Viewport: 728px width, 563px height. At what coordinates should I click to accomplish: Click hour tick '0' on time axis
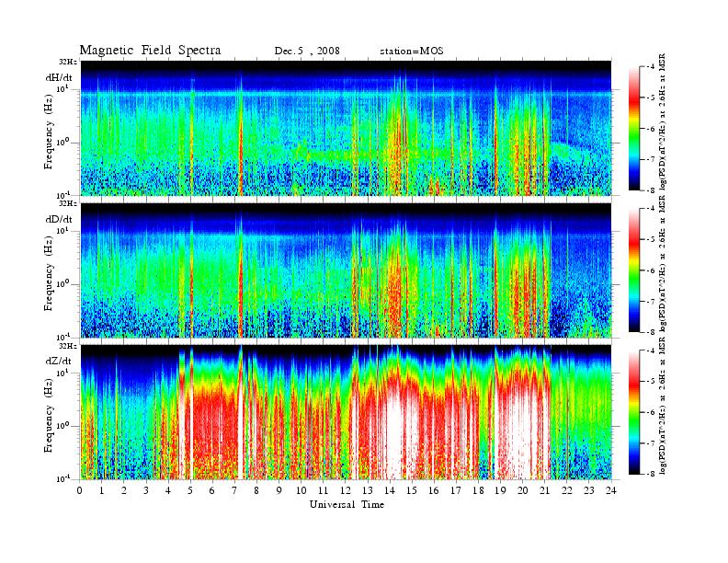click(x=80, y=490)
